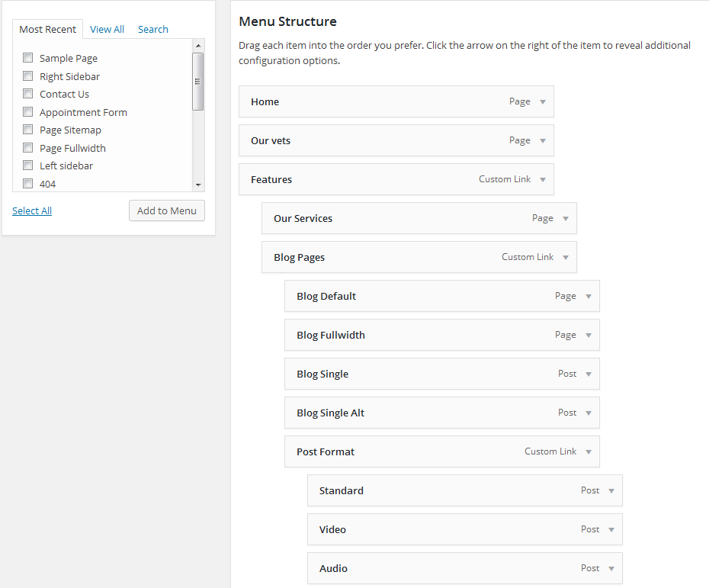Expand the Video post item arrow

(x=611, y=529)
